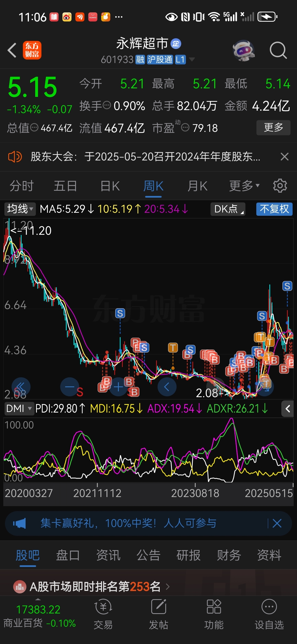Image resolution: width=297 pixels, height=644 pixels.
Task: Open the 东方财富 app logo
Action: pyautogui.click(x=32, y=50)
